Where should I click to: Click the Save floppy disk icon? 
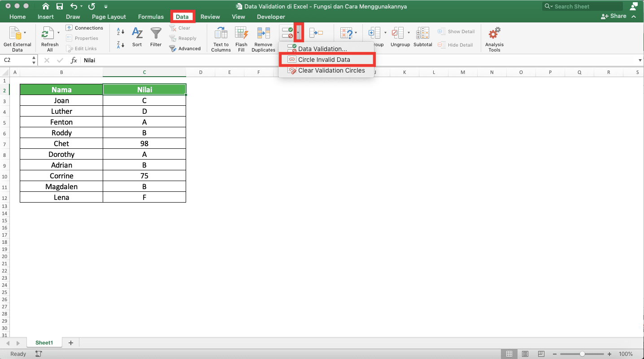tap(60, 6)
